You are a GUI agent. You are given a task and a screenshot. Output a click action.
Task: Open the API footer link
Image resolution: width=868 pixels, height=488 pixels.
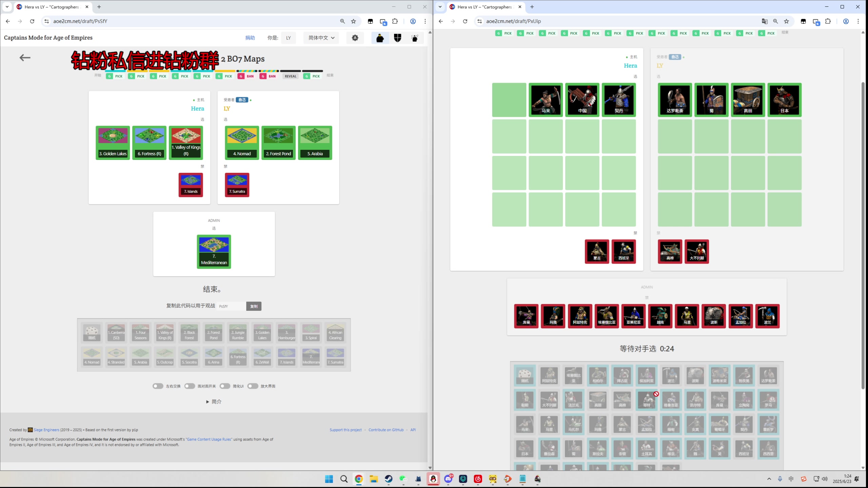pyautogui.click(x=413, y=430)
